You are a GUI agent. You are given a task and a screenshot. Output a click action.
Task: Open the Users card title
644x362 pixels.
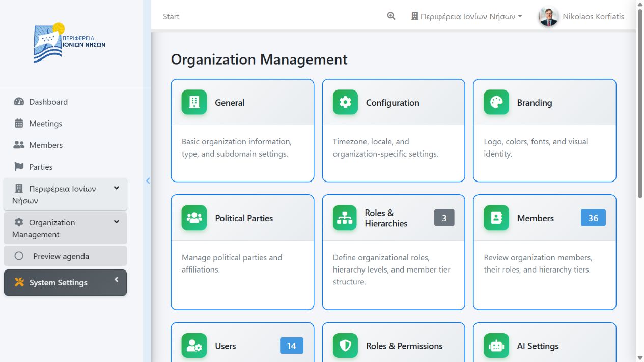click(x=225, y=346)
